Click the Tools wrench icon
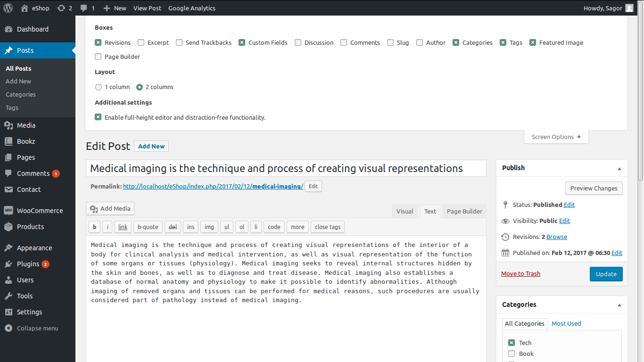The width and height of the screenshot is (644, 362). point(8,296)
